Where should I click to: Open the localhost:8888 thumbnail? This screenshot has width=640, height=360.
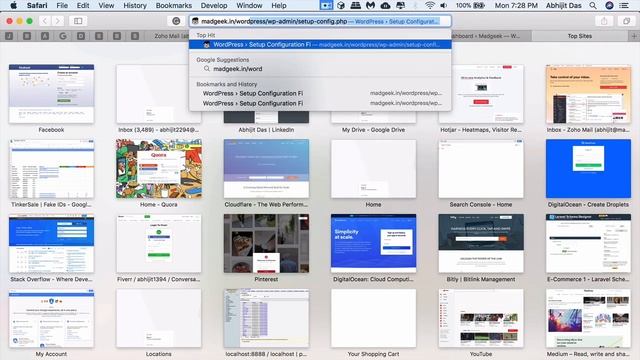pyautogui.click(x=266, y=318)
